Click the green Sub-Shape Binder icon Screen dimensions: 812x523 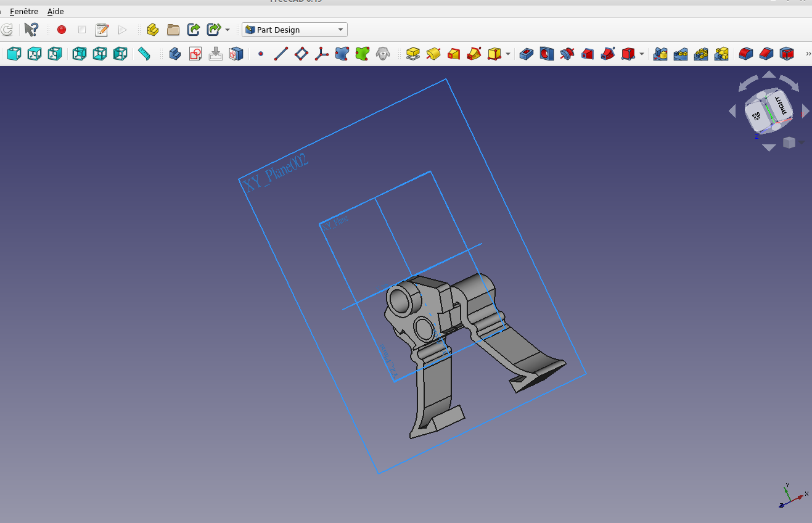click(363, 54)
